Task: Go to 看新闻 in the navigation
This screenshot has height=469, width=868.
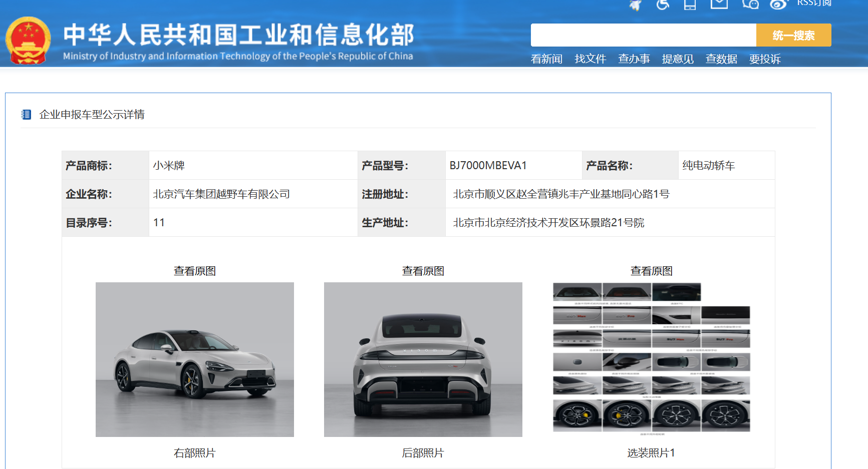Action: (546, 59)
